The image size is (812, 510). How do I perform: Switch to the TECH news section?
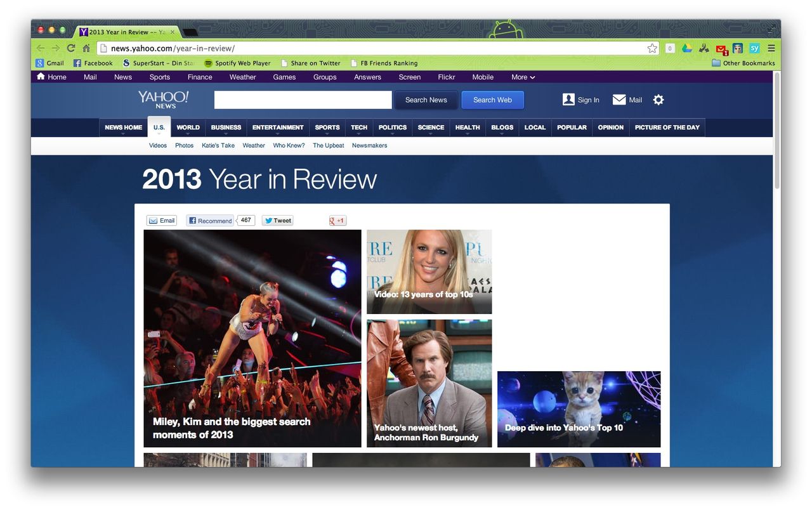[x=359, y=128]
